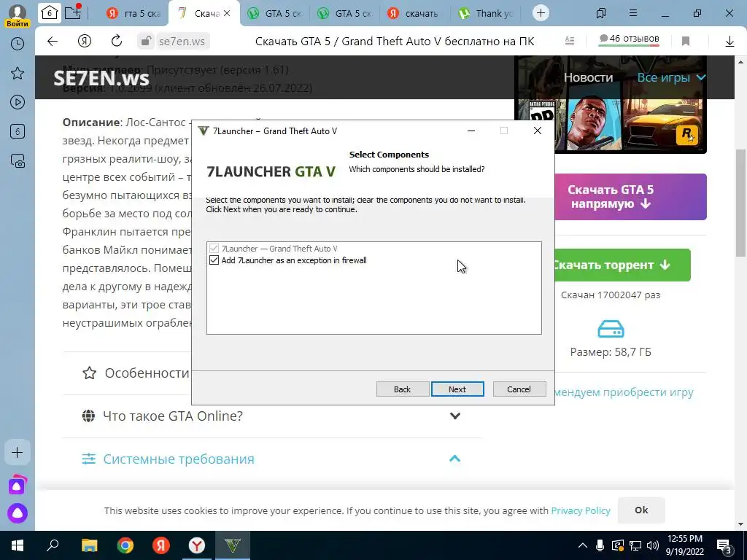Screen dimensions: 747x560
Task: Open the Windows Start menu
Action: (18, 545)
